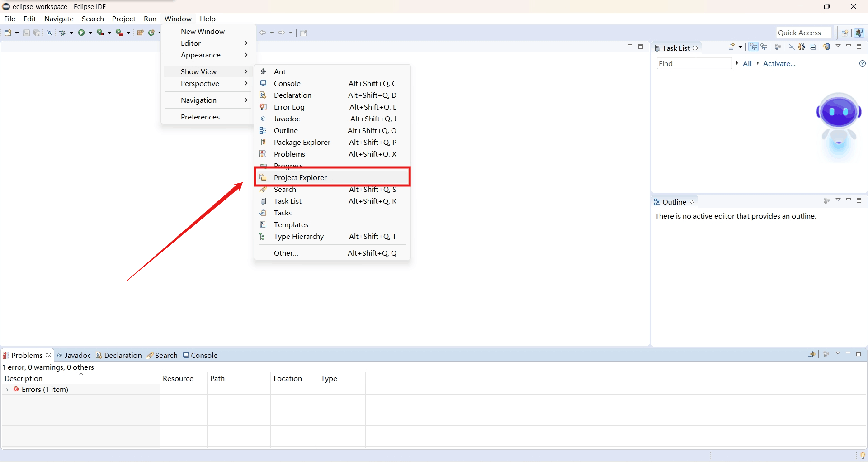Toggle Scheduled presentation in Task List

pyautogui.click(x=764, y=47)
